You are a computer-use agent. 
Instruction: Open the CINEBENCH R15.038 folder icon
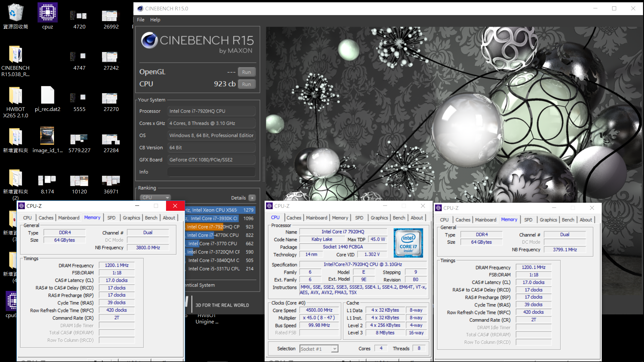coord(15,61)
